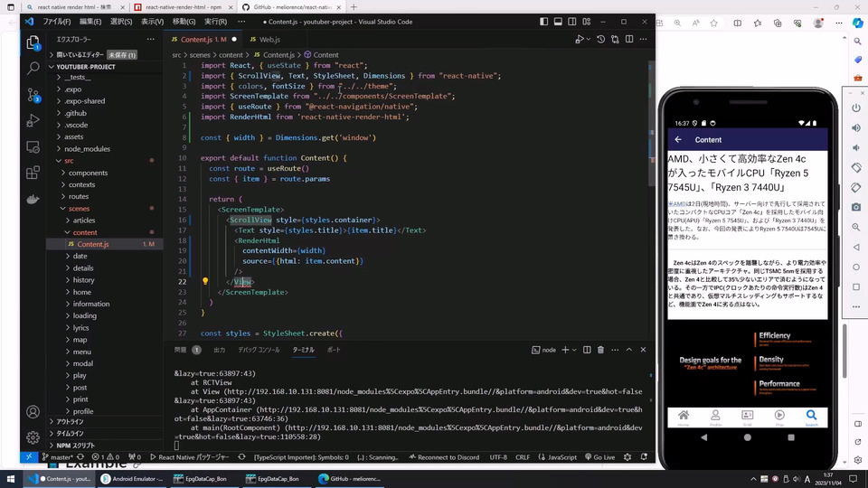Viewport: 868px width, 488px height.
Task: Open editor more actions menu
Action: (x=643, y=39)
